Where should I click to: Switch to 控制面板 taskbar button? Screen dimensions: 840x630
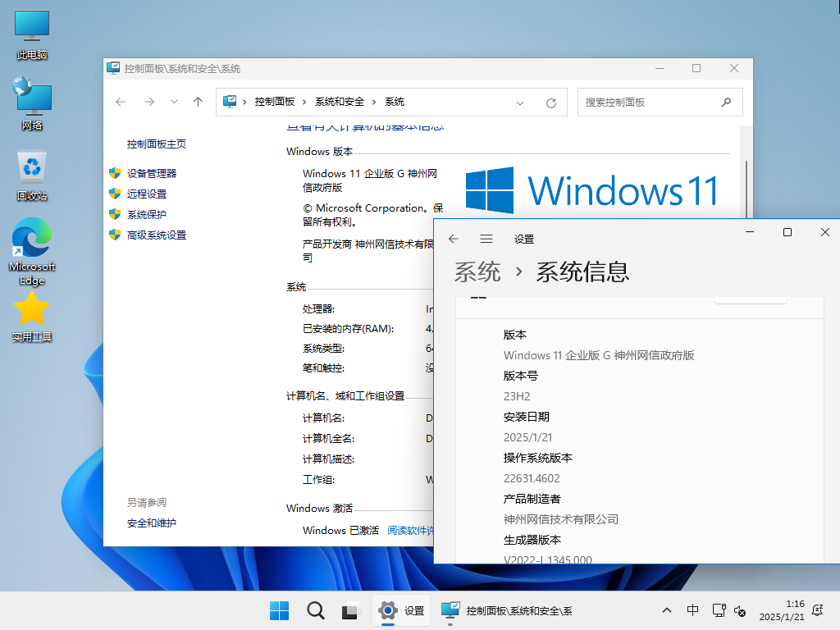click(x=506, y=610)
